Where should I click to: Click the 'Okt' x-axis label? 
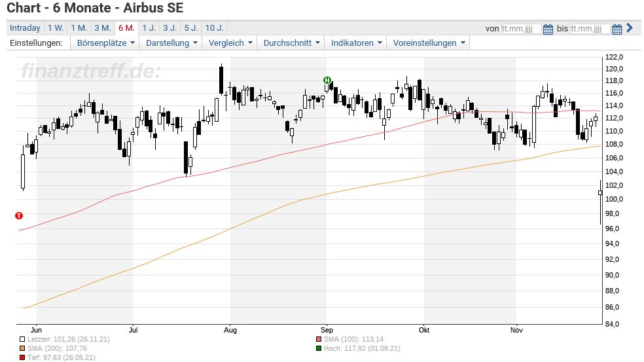point(424,330)
